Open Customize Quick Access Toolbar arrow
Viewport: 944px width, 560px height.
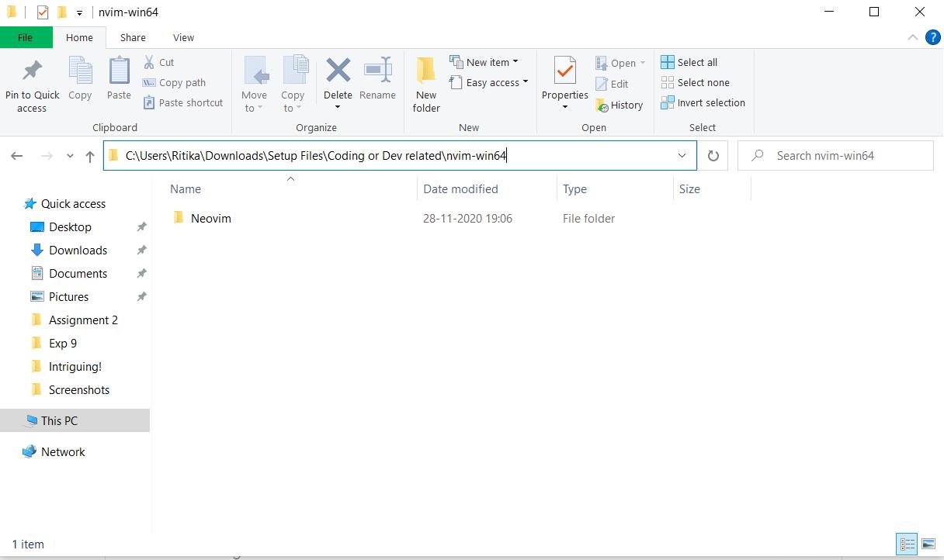pos(79,13)
